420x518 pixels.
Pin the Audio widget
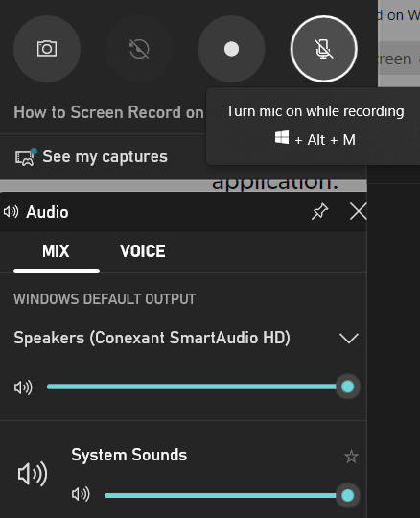(319, 211)
